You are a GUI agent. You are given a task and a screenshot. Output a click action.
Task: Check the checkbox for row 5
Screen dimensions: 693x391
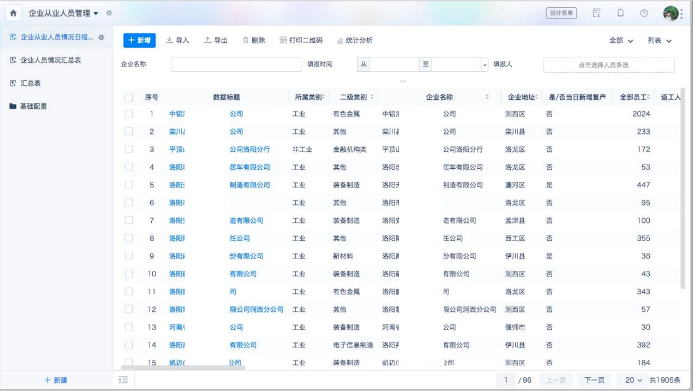129,185
